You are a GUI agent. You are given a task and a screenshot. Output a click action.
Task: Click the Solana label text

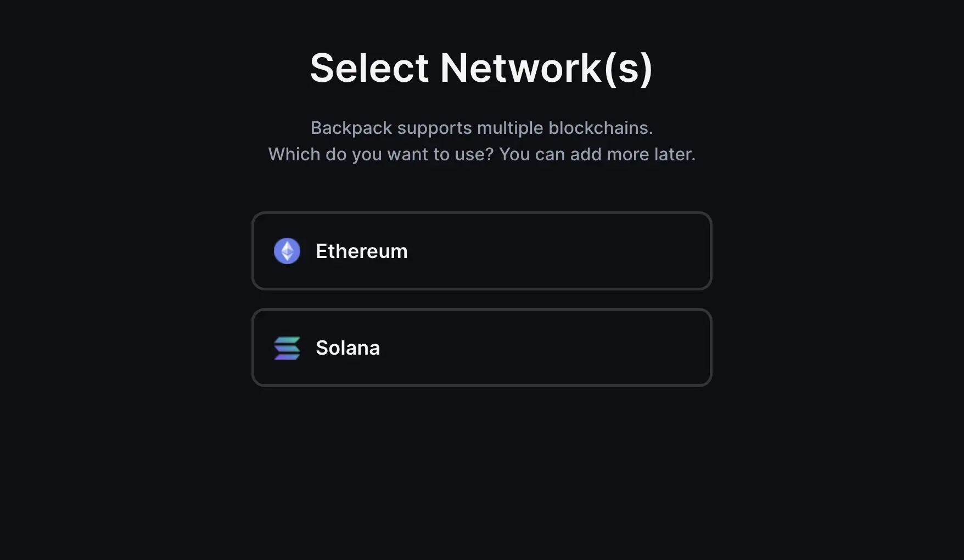348,347
